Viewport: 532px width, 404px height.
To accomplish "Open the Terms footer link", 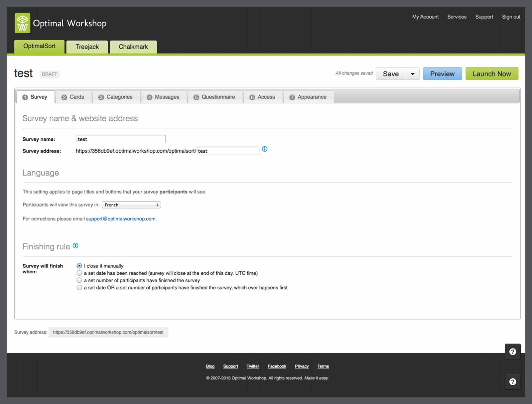I will [323, 366].
